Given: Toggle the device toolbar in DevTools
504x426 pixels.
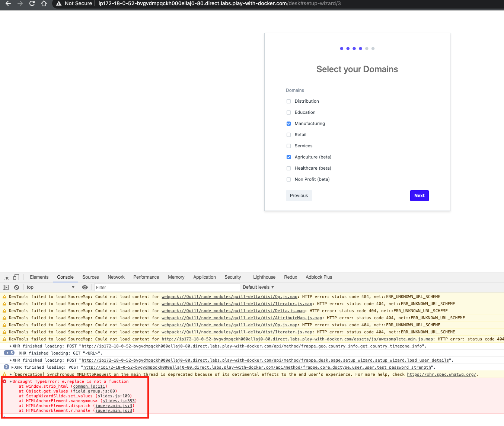Looking at the screenshot, I should pos(16,277).
